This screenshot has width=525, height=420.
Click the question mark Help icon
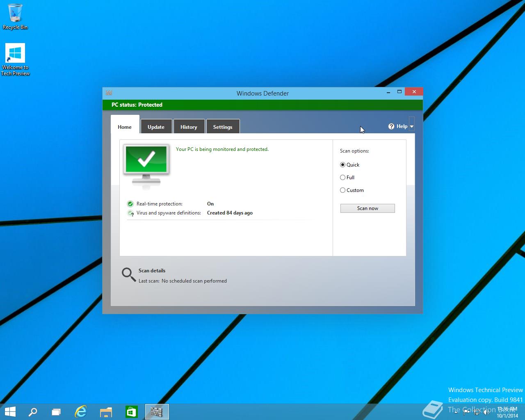tap(391, 126)
